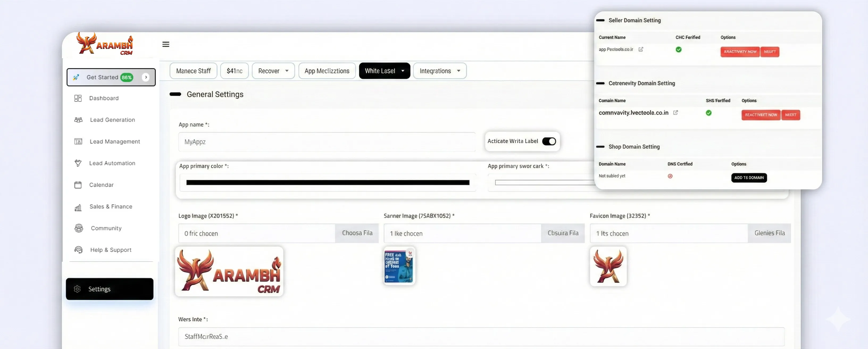
Task: Click Choosa Fila for Logo Image
Action: coord(357,233)
